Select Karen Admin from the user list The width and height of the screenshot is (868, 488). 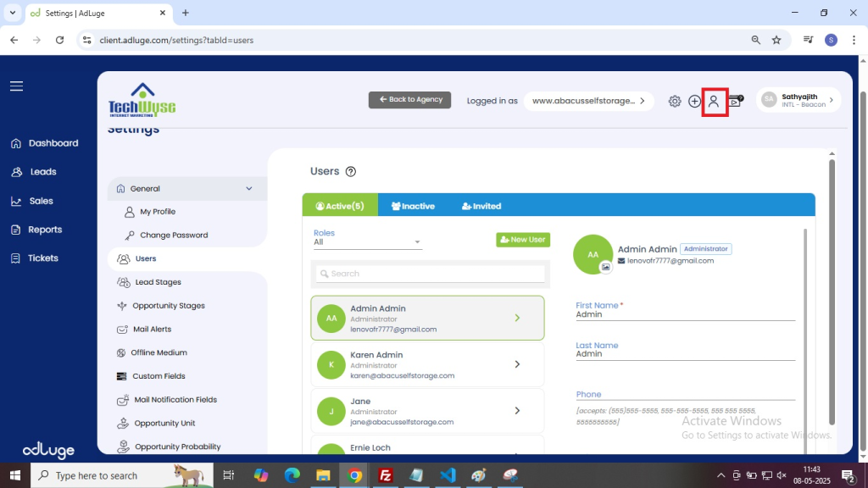(x=427, y=364)
